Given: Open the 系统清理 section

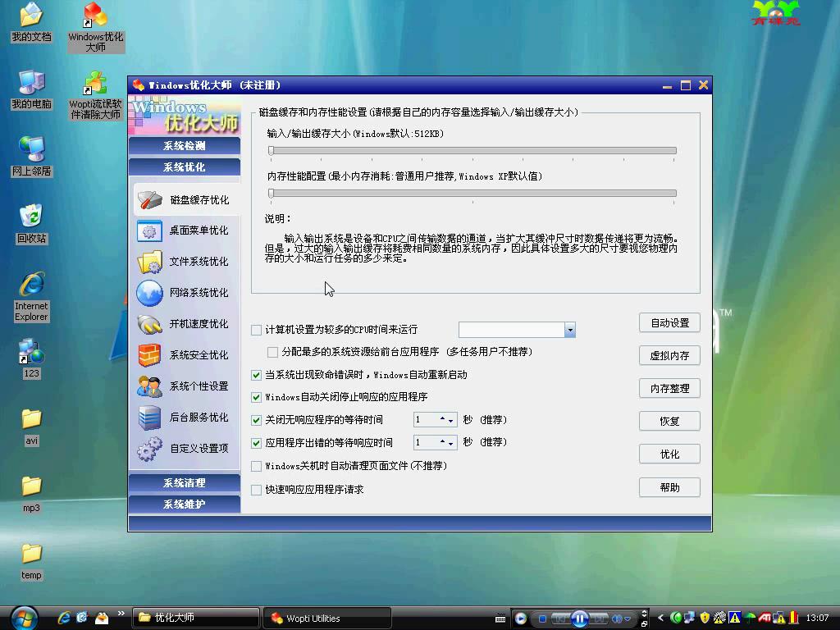Looking at the screenshot, I should (185, 482).
